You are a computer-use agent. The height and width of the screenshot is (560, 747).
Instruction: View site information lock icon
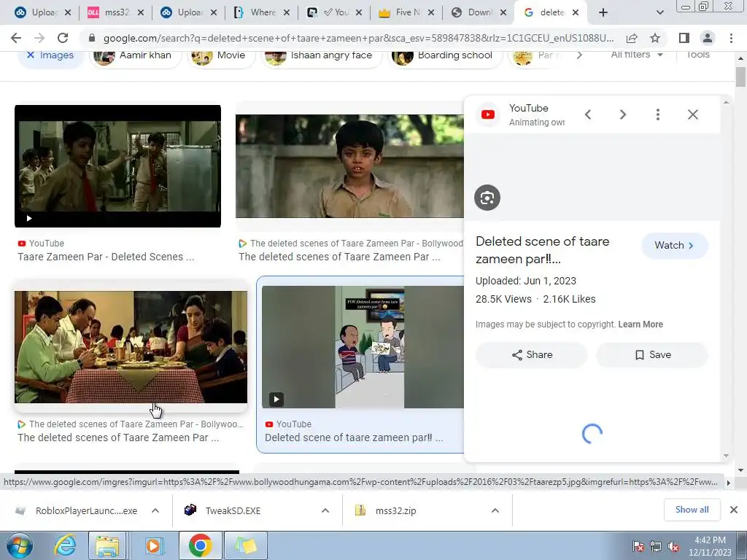pyautogui.click(x=92, y=38)
